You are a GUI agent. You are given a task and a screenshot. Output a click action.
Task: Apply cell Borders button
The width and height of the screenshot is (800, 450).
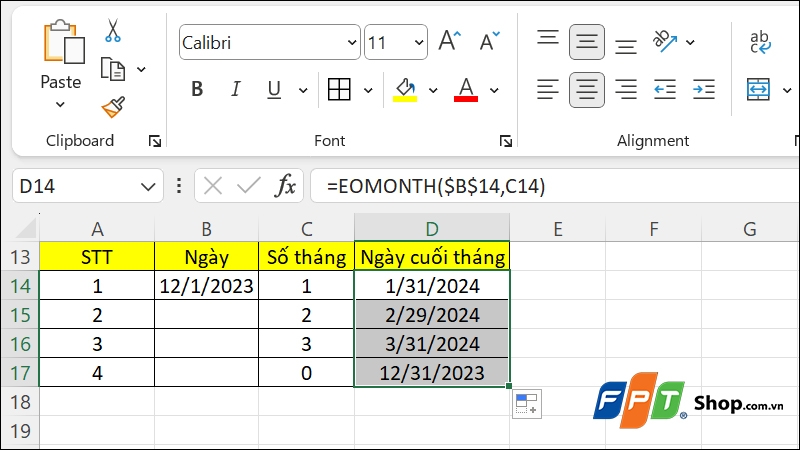coord(339,90)
